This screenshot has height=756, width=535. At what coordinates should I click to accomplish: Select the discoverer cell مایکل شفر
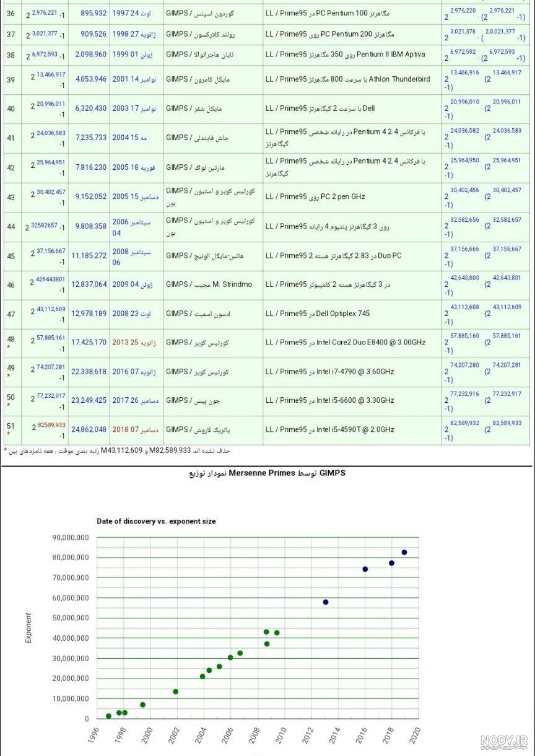coord(213,108)
